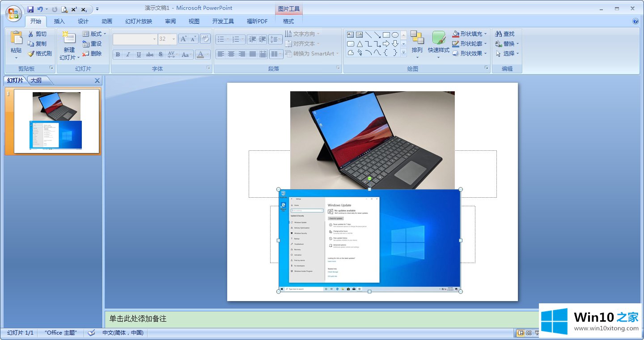Viewport: 644px width, 340px height.
Task: Switch to the 设计 ribbon tab
Action: point(83,21)
